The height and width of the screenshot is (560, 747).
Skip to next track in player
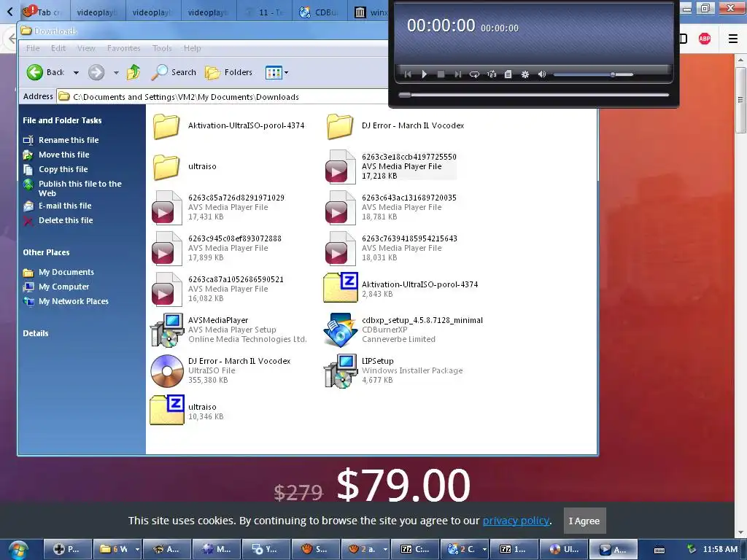tap(458, 74)
